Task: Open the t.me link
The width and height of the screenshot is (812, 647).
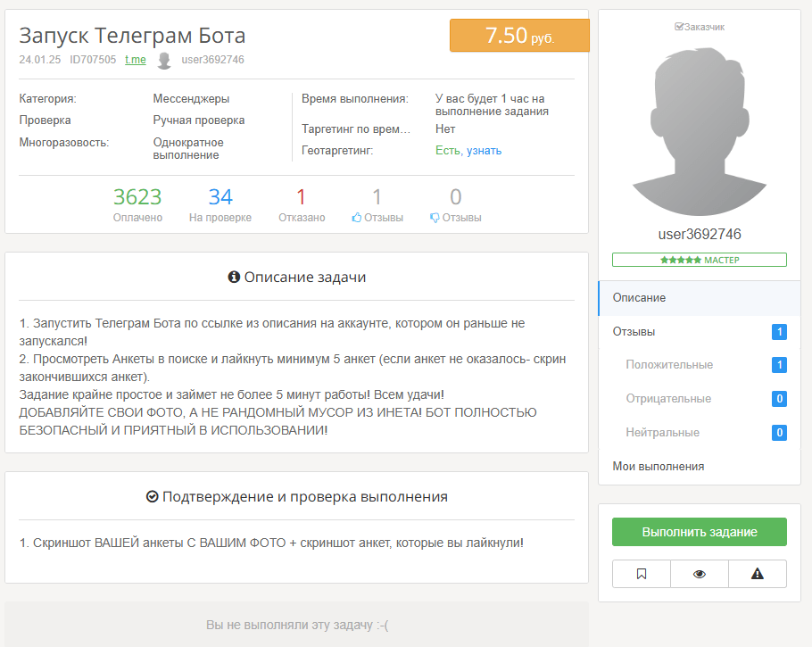Action: tap(135, 60)
